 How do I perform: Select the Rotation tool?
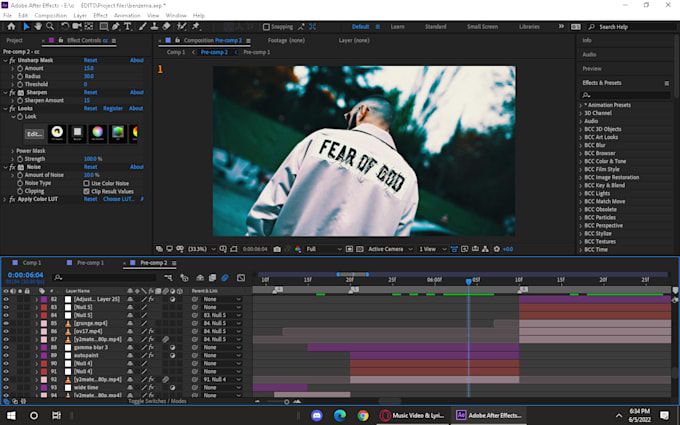65,26
